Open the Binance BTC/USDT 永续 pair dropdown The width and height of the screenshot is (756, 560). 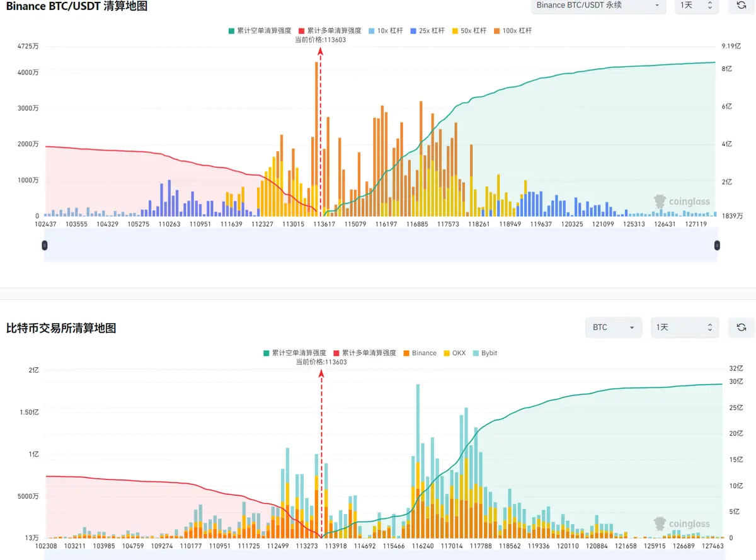click(598, 5)
